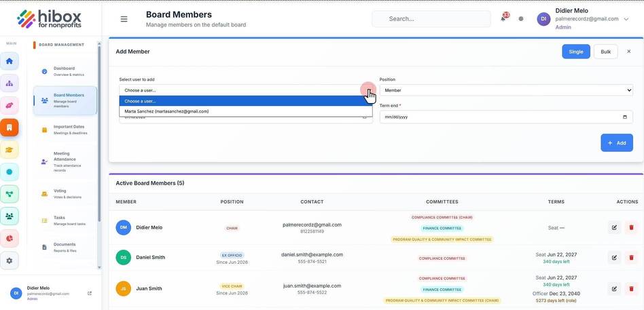644x310 pixels.
Task: Go to Dashboard overview & metrics
Action: click(x=65, y=71)
